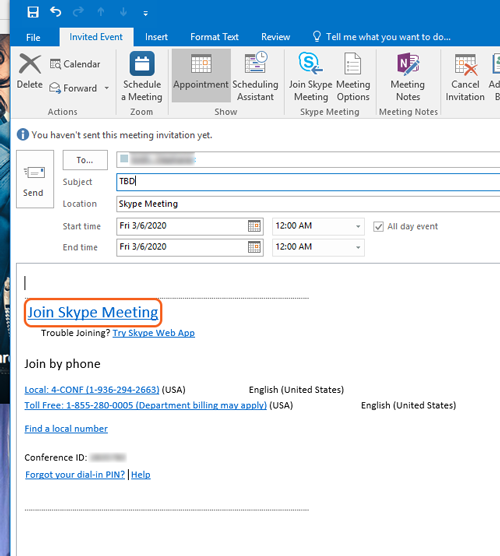Click the Subject field containing TBD
The height and width of the screenshot is (556, 500).
tap(308, 182)
